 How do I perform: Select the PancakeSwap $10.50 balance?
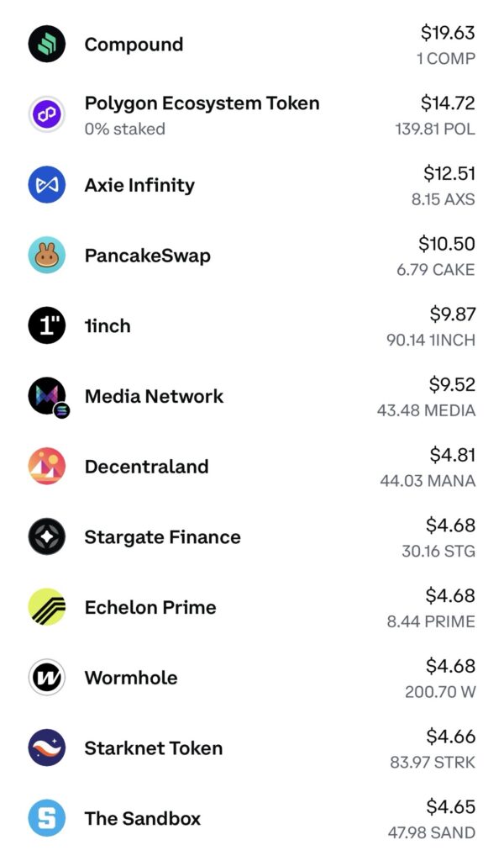447,244
